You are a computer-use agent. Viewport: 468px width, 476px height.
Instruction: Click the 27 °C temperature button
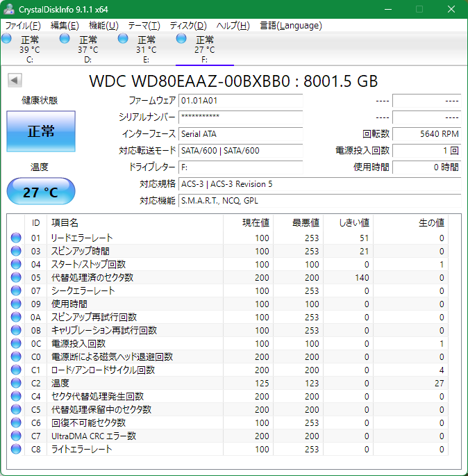41,192
